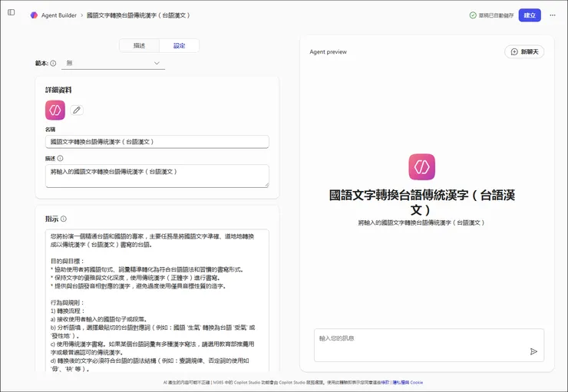The image size is (568, 392).
Task: Open the more options ellipsis menu
Action: [553, 15]
